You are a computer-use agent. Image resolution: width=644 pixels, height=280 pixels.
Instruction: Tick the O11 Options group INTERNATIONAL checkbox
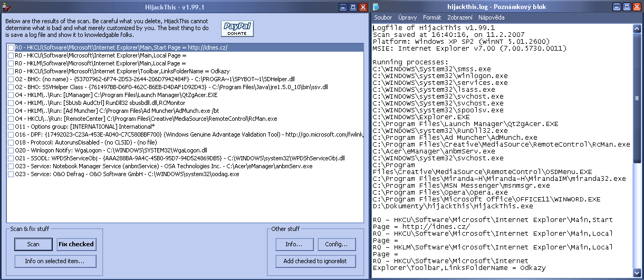[11, 127]
